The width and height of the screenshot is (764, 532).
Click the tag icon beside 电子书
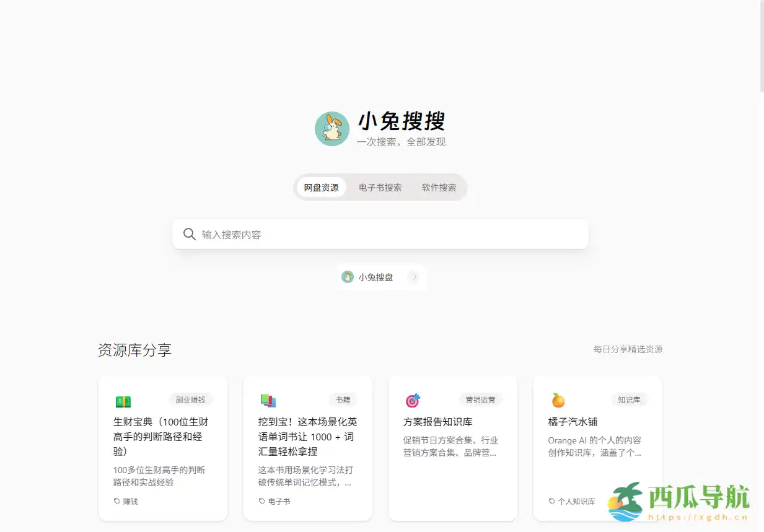tap(263, 501)
